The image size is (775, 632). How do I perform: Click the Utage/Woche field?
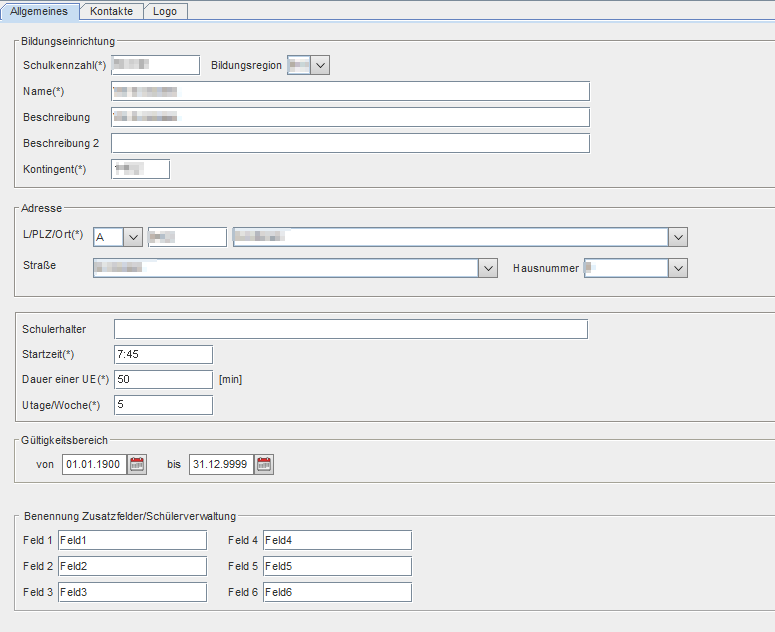pos(164,405)
